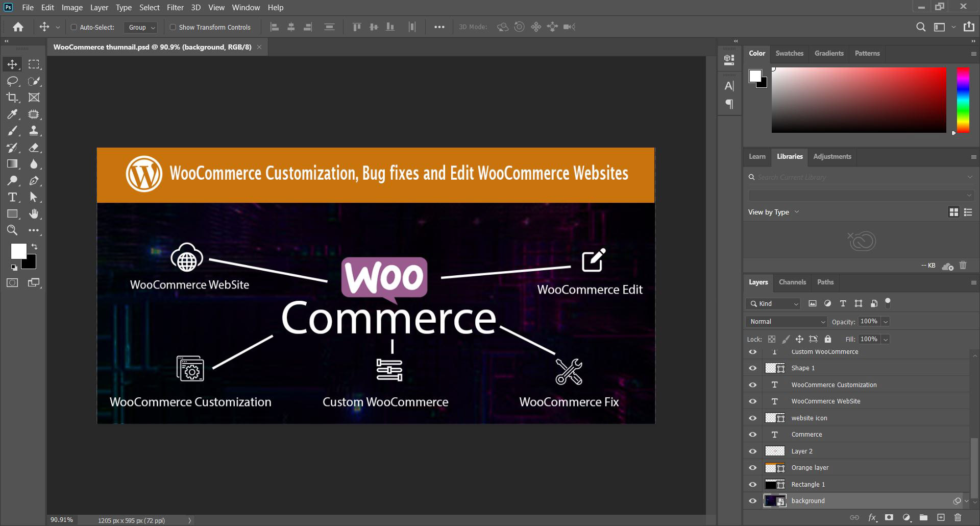Create a new layer with plus icon
This screenshot has height=526, width=980.
point(941,517)
